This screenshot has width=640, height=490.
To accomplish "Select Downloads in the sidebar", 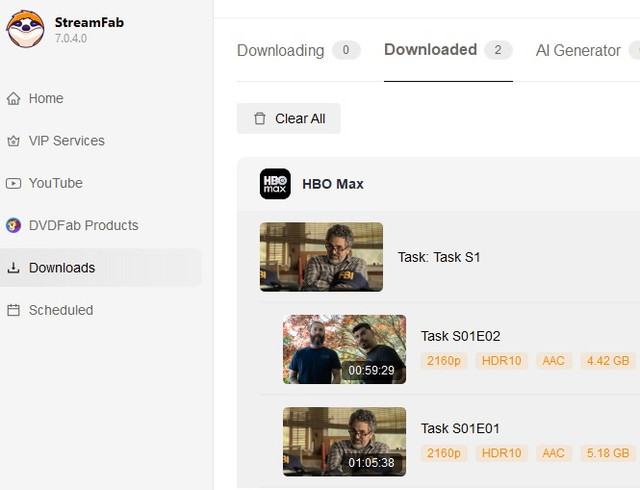I will (x=100, y=268).
